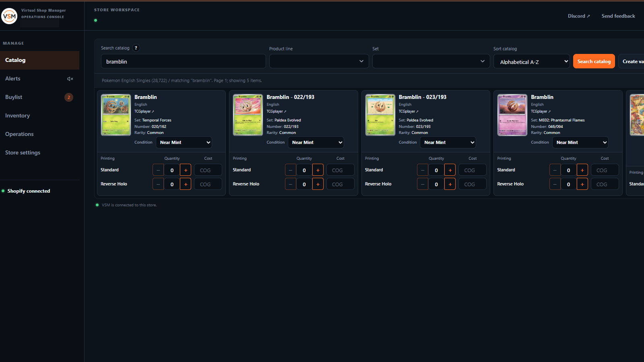
Task: Toggle the Alerts mute speaker icon
Action: (70, 79)
